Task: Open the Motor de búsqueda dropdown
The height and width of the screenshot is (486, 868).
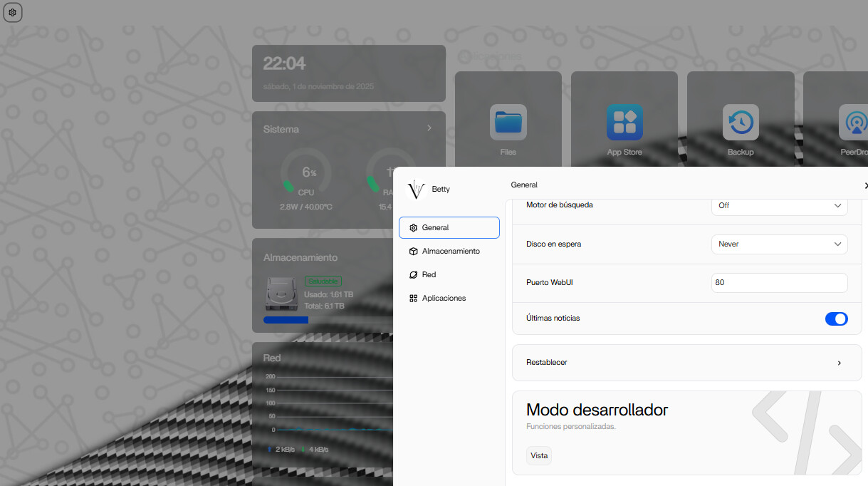Action: click(779, 205)
